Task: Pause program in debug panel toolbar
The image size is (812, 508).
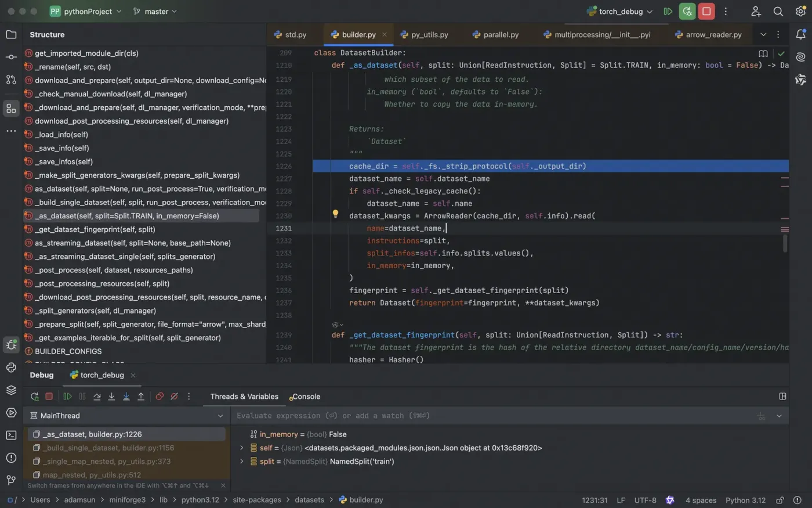Action: pos(82,397)
